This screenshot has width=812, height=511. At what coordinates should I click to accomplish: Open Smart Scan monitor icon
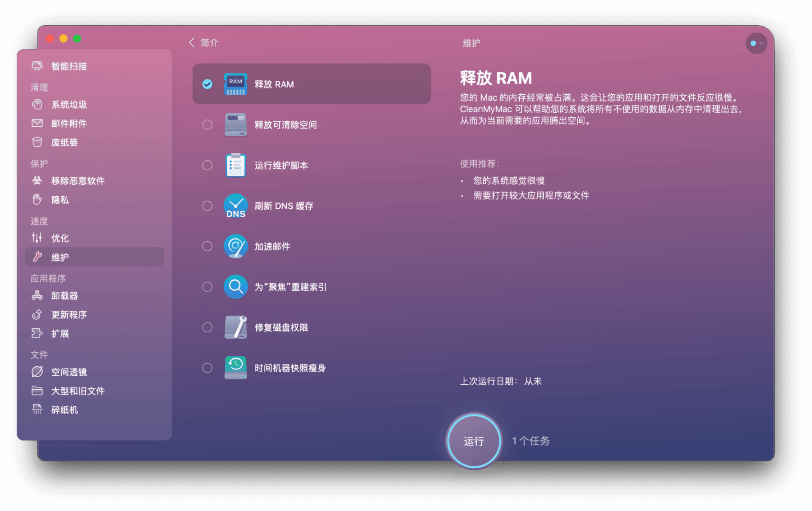coord(37,66)
